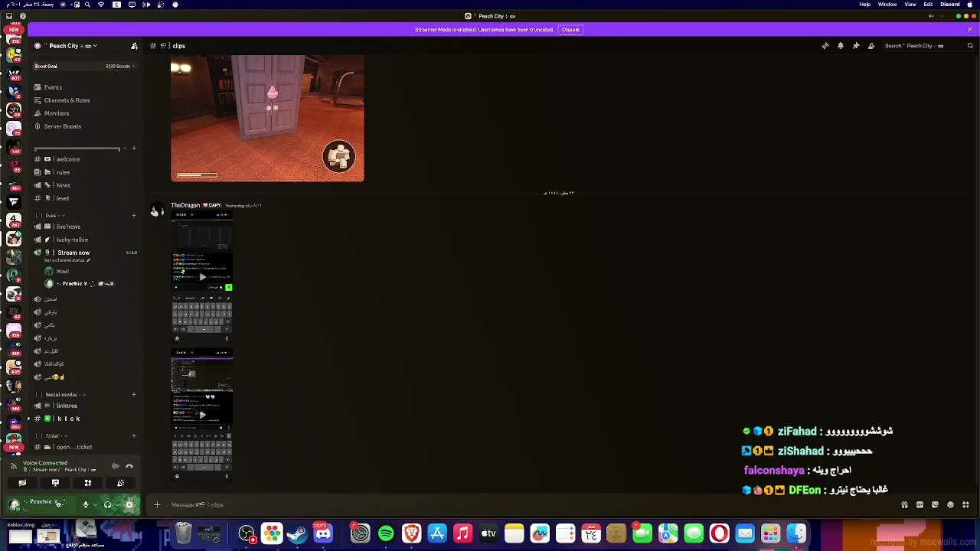The width and height of the screenshot is (980, 551).
Task: Mute the microphone
Action: 86,505
